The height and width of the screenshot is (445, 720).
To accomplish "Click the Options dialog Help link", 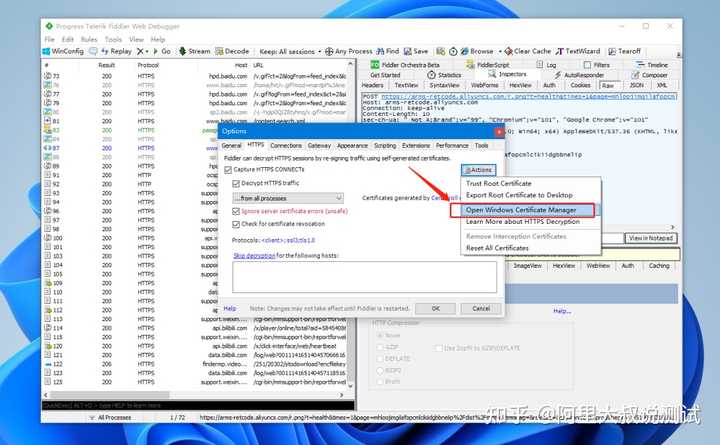I will point(230,309).
